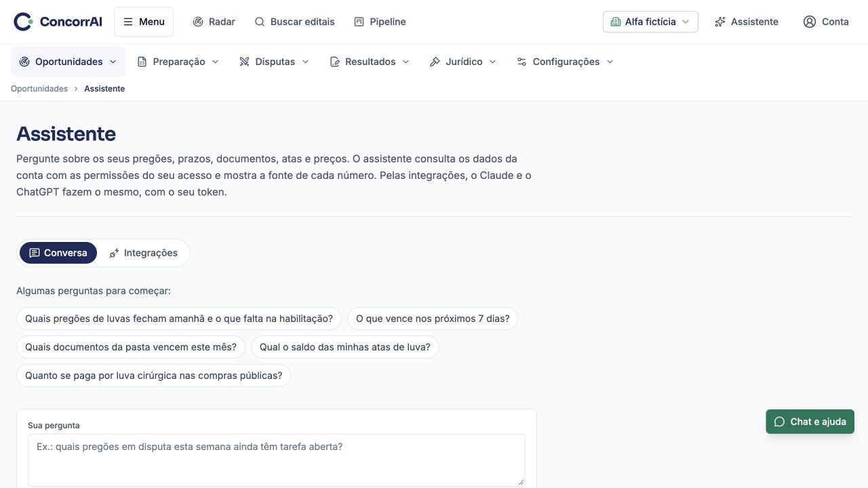Expand the Disputas menu
Screen dimensions: 868x488
274,62
